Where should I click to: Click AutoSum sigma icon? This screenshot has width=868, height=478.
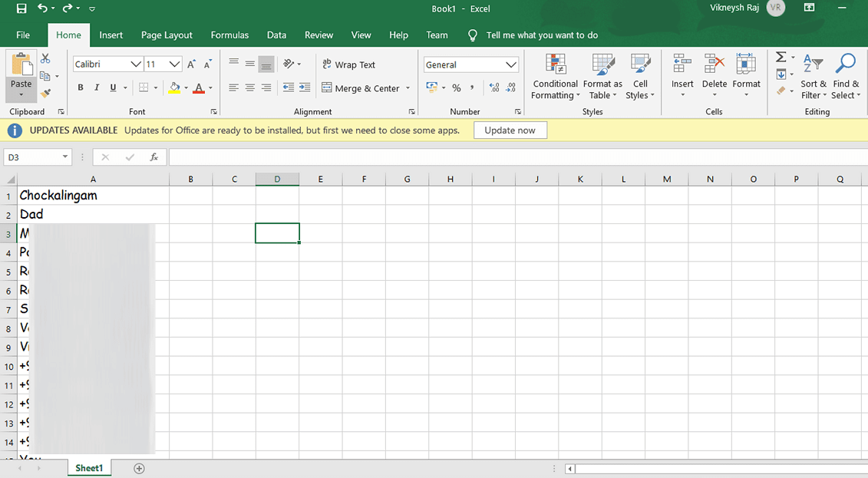pos(781,57)
